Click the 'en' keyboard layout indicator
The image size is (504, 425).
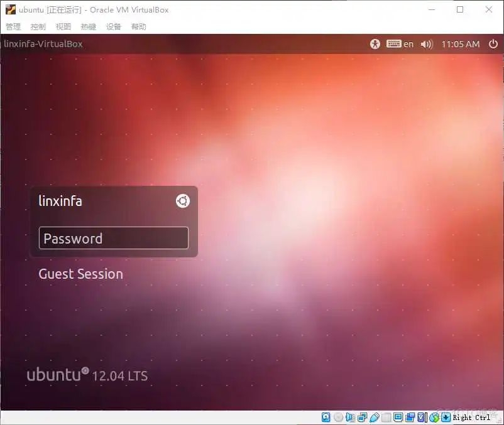point(403,44)
